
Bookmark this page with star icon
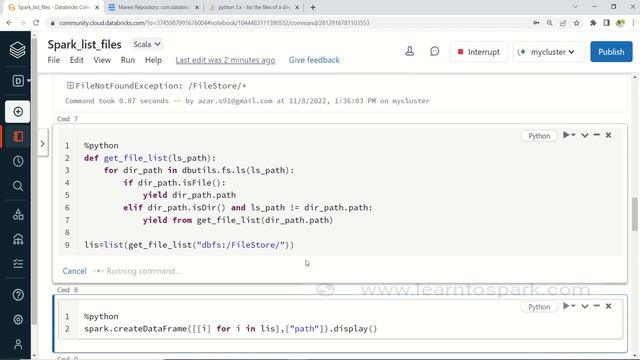(x=576, y=23)
